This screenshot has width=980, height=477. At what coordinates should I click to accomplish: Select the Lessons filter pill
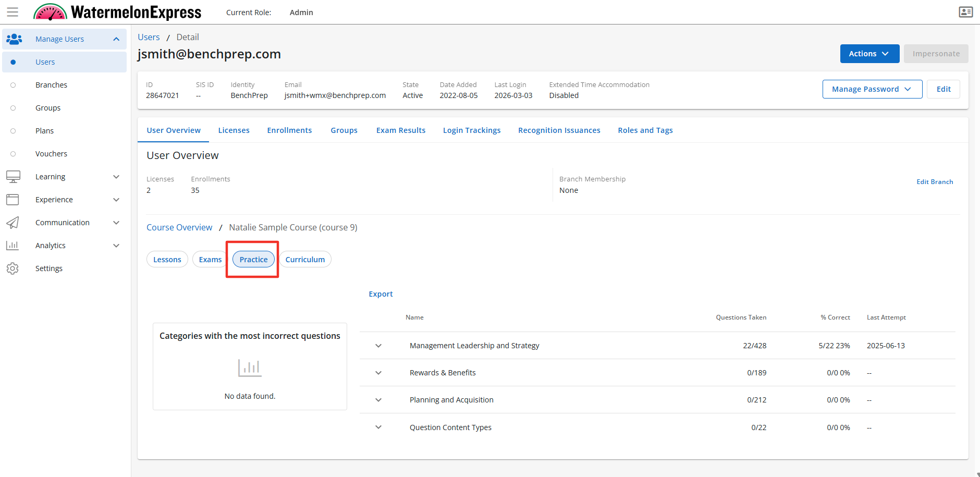coord(167,260)
